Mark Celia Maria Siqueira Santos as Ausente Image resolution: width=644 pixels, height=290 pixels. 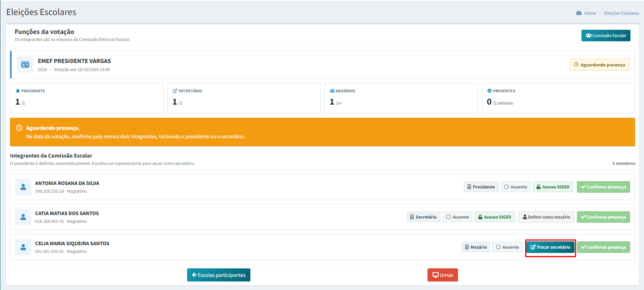(507, 247)
